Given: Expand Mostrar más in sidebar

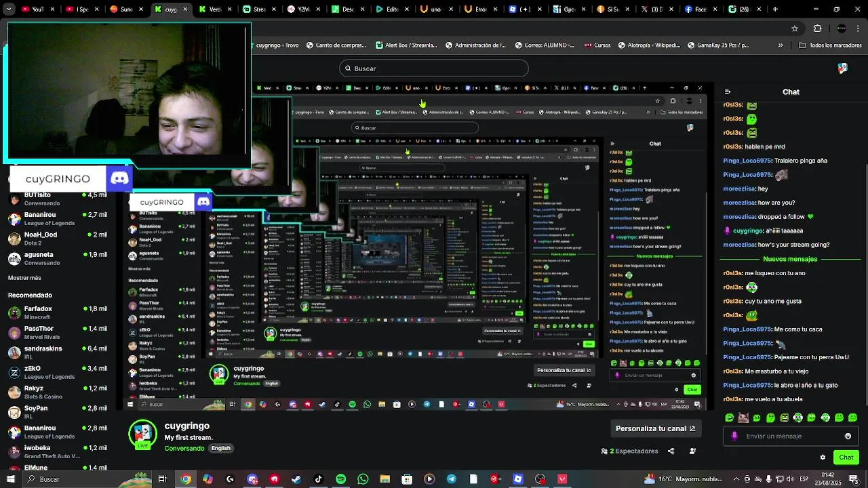Looking at the screenshot, I should 24,278.
